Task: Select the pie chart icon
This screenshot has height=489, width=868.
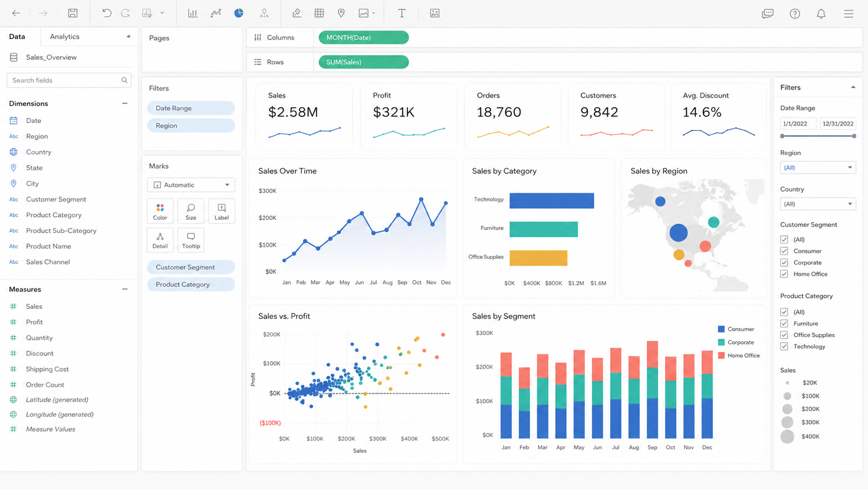Action: tap(239, 14)
